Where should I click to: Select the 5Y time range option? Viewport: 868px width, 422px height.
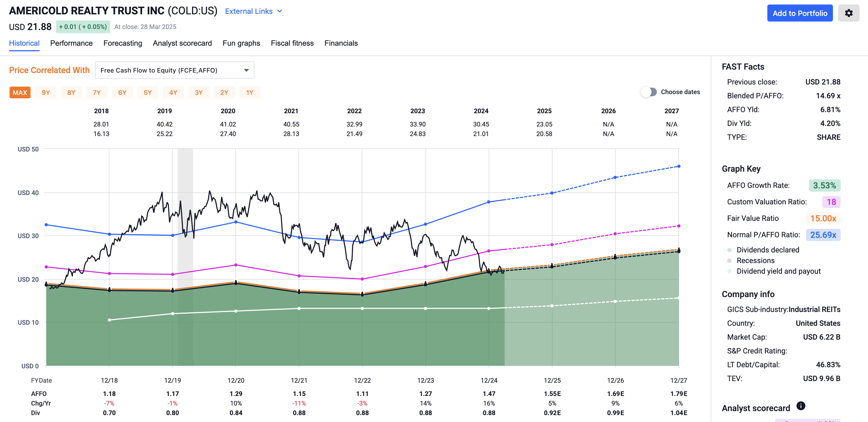point(148,92)
